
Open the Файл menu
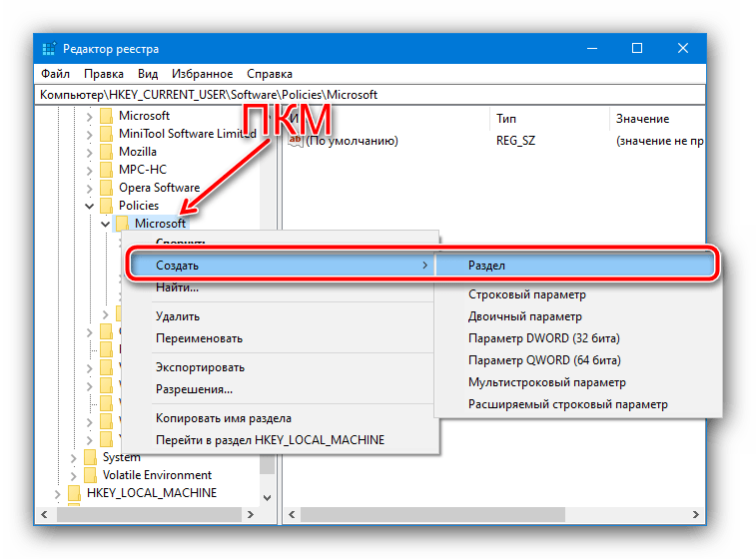tap(55, 74)
